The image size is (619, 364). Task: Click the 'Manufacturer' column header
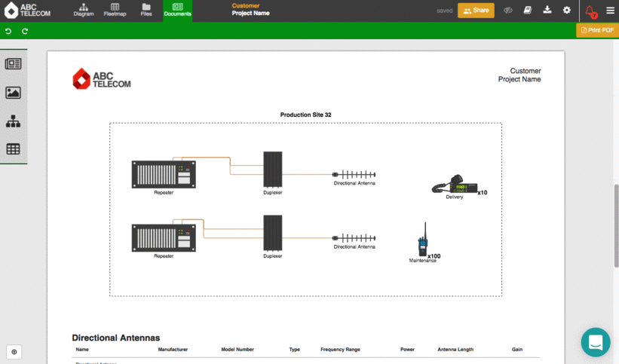tap(173, 350)
